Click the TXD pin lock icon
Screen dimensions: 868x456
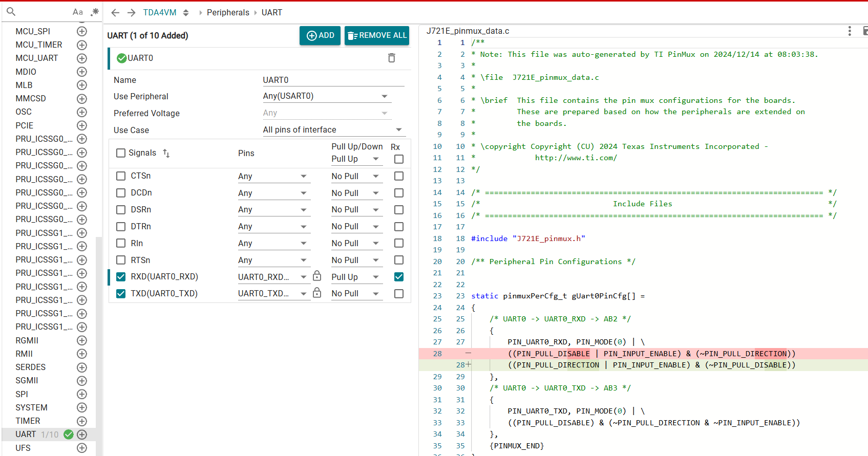317,293
